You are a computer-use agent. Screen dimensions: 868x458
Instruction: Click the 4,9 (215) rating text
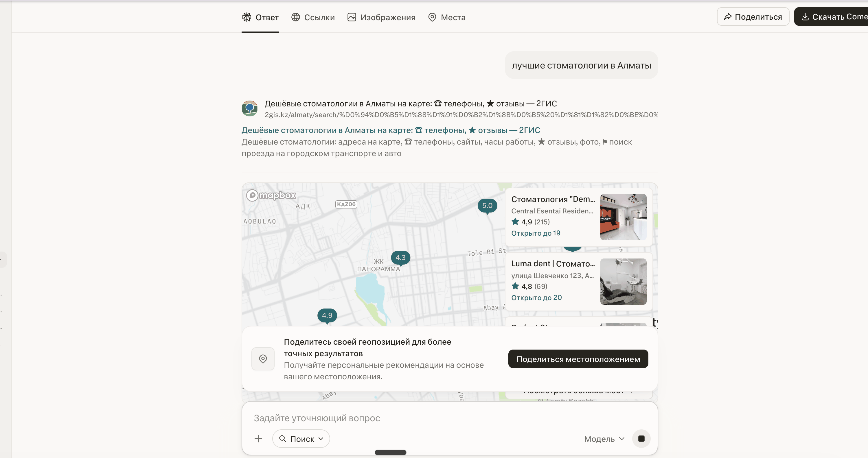click(531, 221)
